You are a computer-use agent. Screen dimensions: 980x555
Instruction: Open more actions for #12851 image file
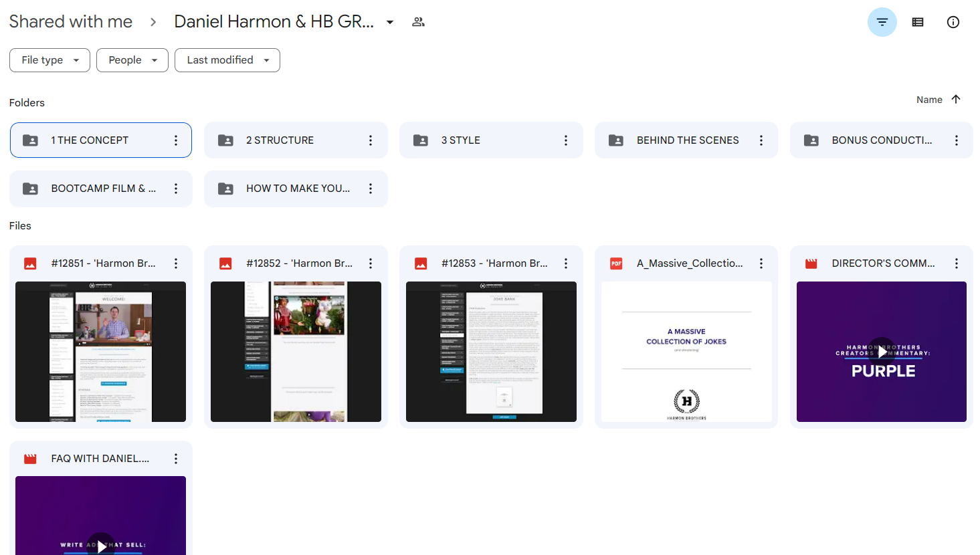(176, 263)
